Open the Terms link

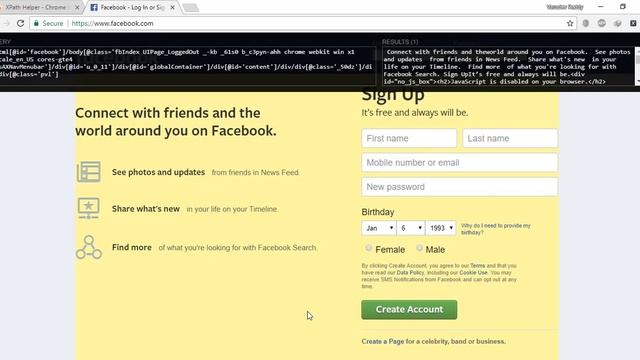tap(477, 266)
